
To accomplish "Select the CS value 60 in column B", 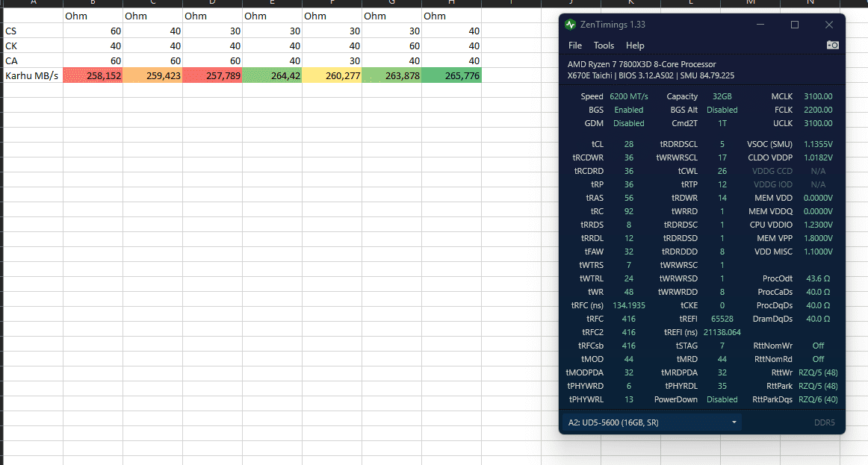I will coord(93,31).
